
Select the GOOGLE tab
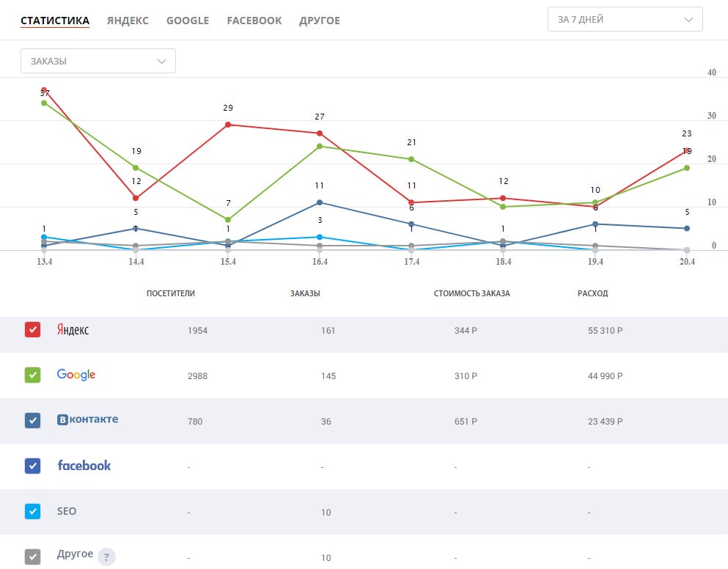point(188,21)
